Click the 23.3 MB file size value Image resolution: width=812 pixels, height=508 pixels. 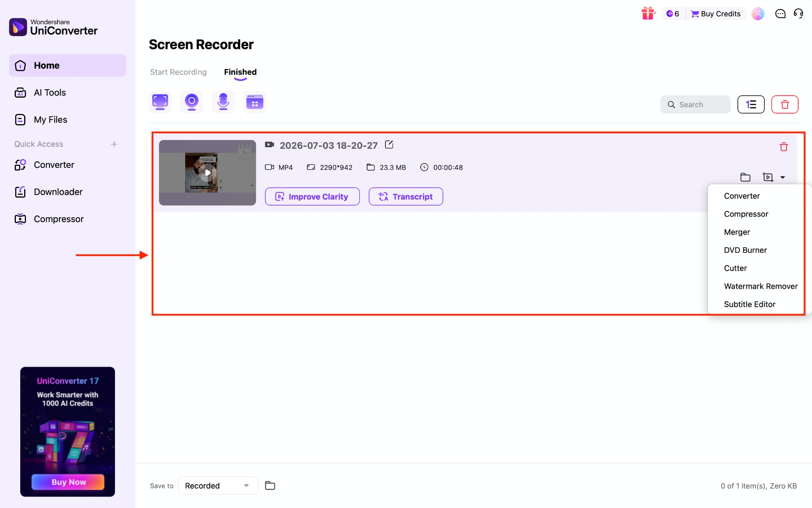393,167
